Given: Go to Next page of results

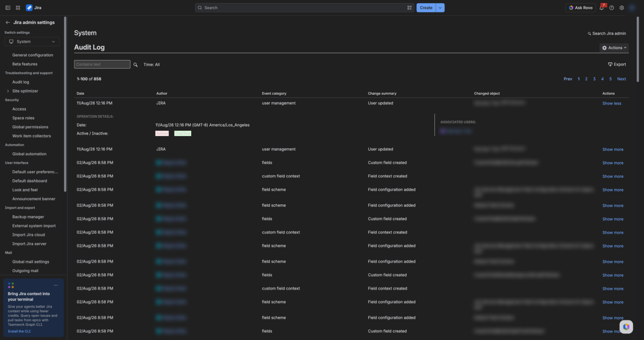Looking at the screenshot, I should (x=622, y=79).
